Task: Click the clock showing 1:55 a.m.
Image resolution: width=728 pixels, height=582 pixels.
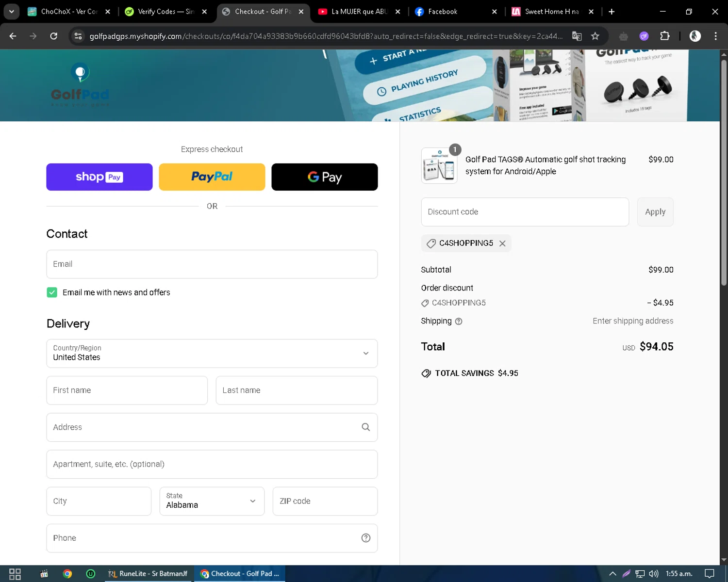Action: [679, 574]
